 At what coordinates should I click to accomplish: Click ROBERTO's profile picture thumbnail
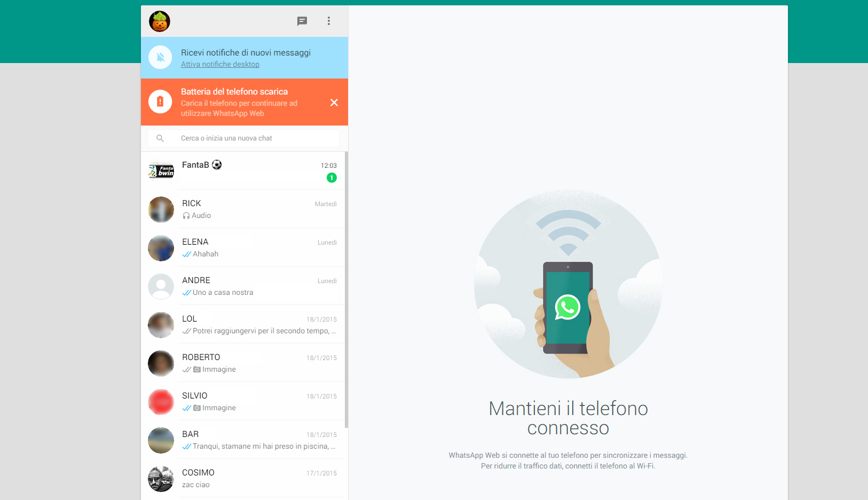click(x=161, y=363)
